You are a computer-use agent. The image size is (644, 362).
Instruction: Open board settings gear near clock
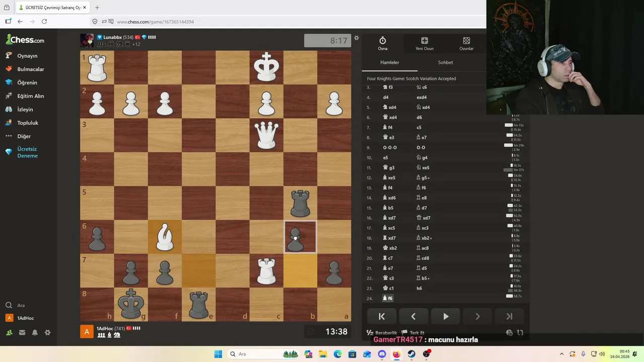pyautogui.click(x=356, y=38)
